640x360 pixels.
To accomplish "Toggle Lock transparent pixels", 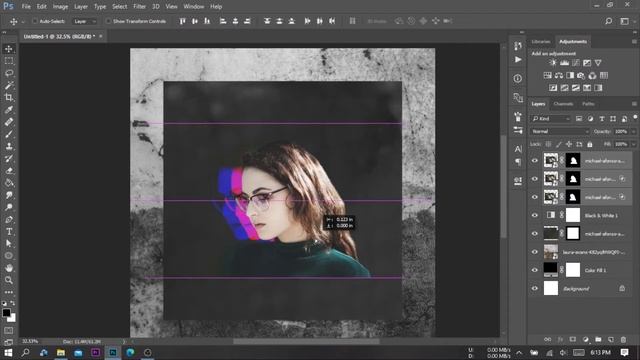I will click(548, 144).
